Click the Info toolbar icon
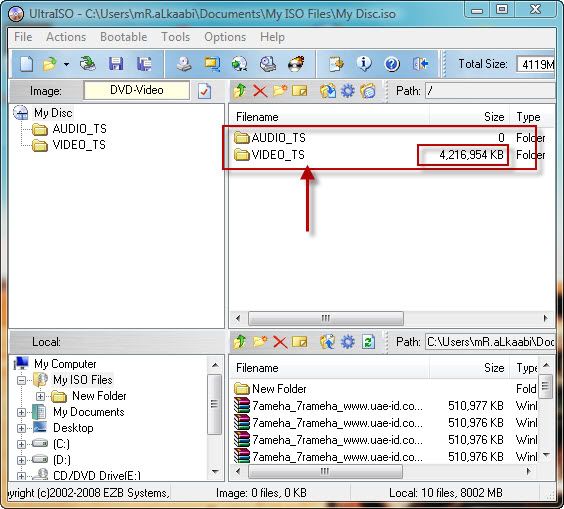Image resolution: width=564 pixels, height=509 pixels. (x=364, y=64)
